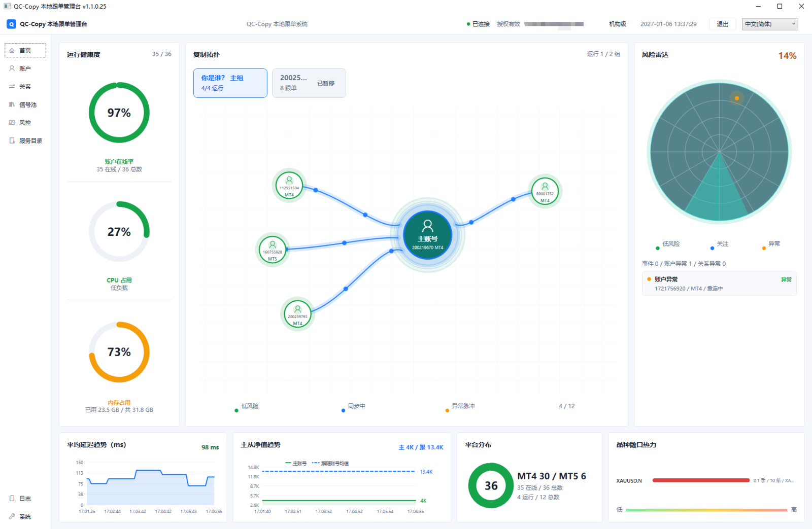Click the 36 platform distribution donut
This screenshot has width=812, height=529.
(491, 485)
